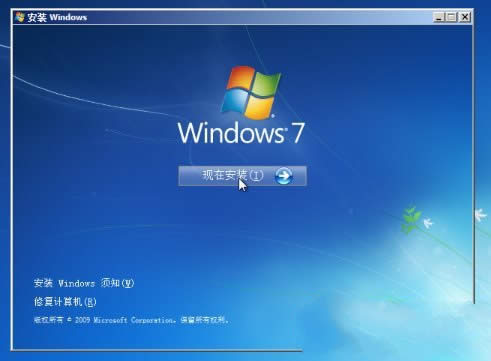Click the 现在安装 (Install now) button
This screenshot has width=491, height=361.
242,176
